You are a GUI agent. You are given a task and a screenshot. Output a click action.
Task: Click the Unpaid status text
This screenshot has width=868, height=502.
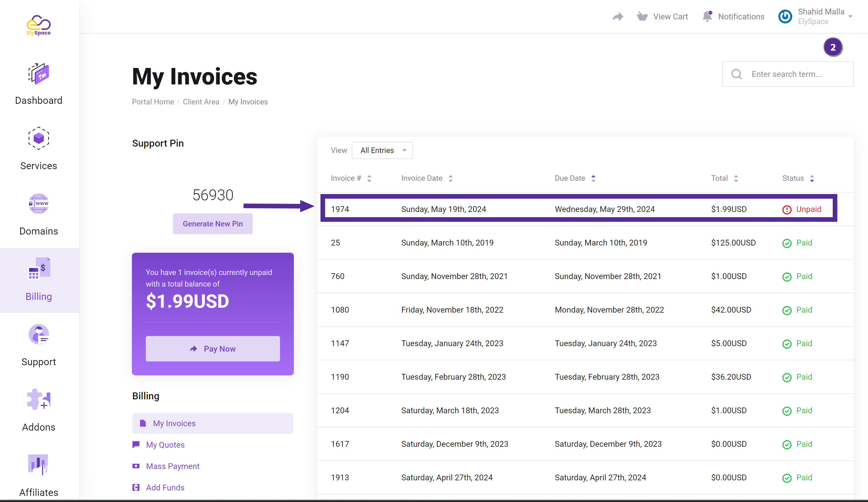[x=809, y=209]
